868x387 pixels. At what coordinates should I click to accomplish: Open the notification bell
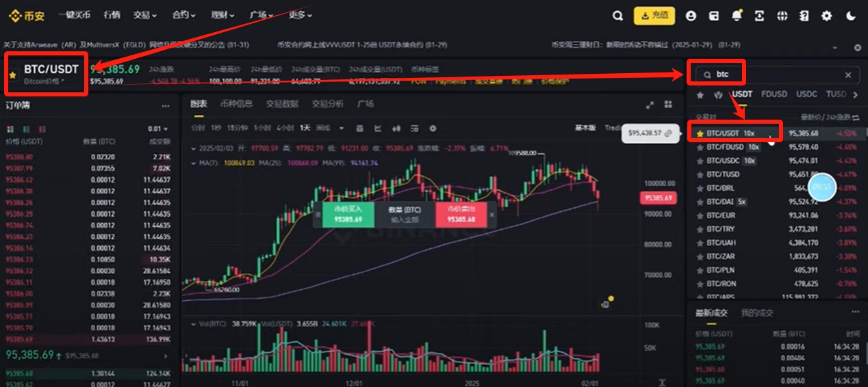pos(737,16)
